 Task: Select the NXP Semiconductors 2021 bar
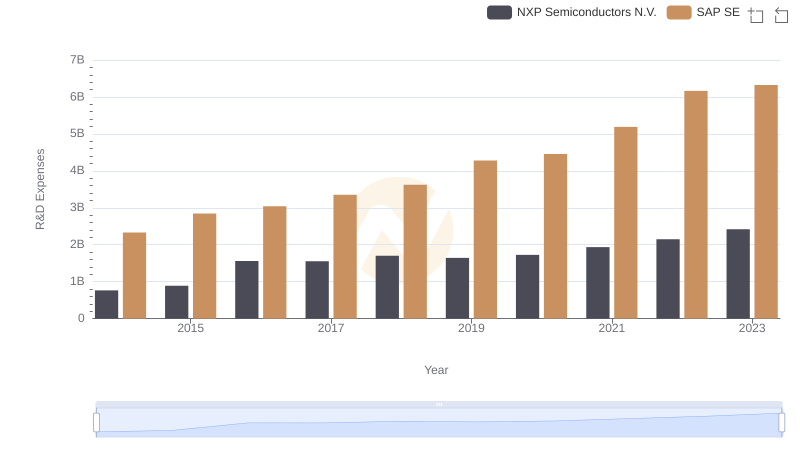[597, 283]
